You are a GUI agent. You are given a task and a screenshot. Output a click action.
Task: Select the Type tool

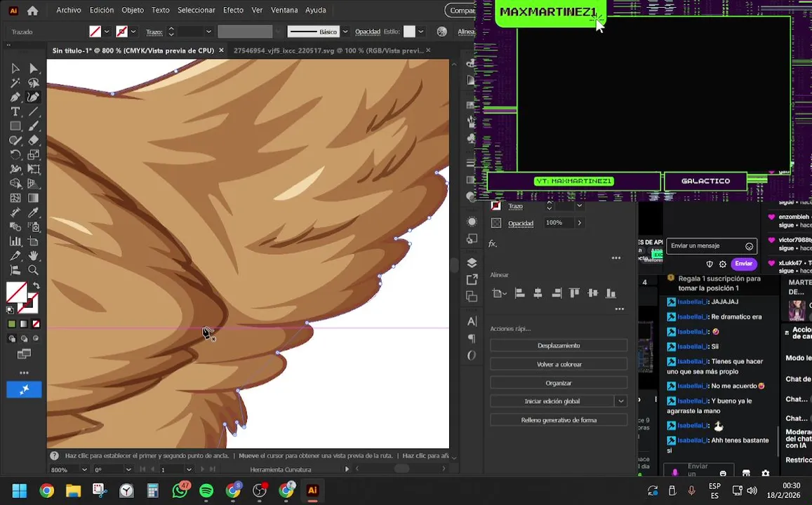(15, 112)
